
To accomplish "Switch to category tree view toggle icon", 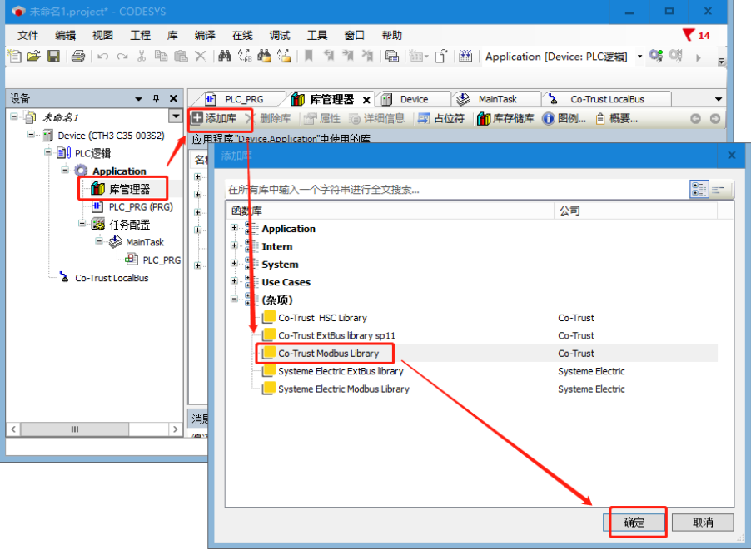I will point(699,189).
